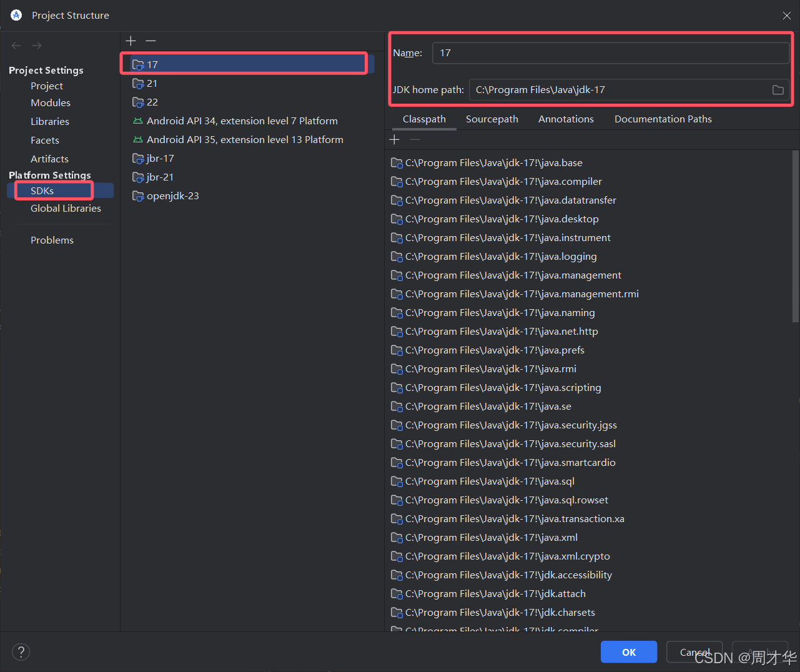The image size is (800, 672).
Task: Open Facets settings page
Action: click(x=45, y=141)
